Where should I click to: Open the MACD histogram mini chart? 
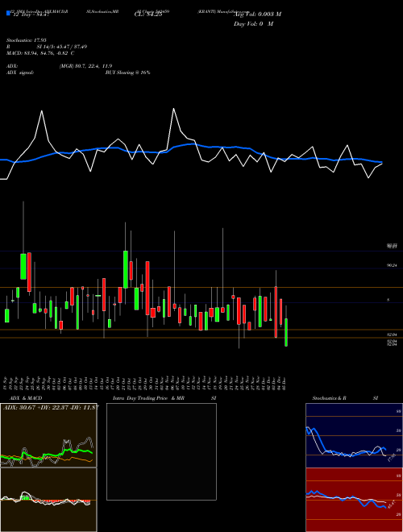coord(48,500)
